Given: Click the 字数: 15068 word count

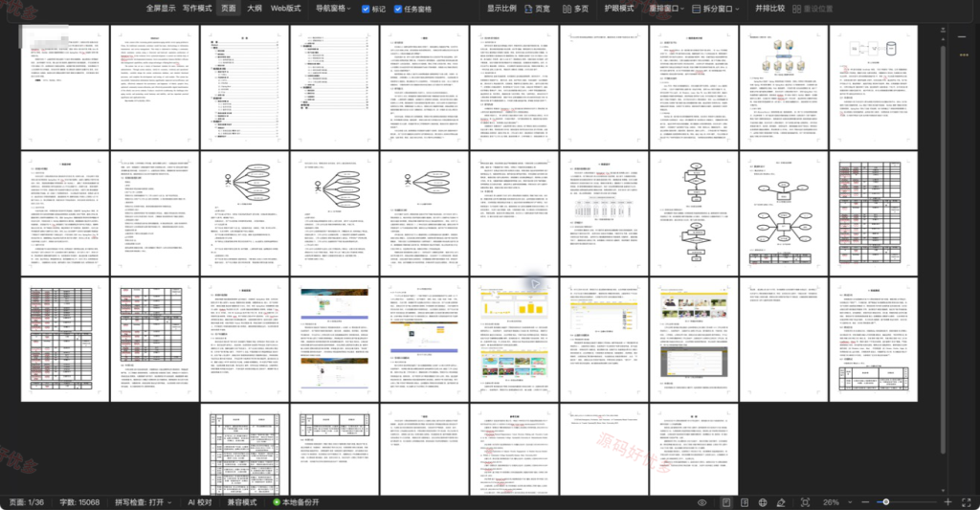Looking at the screenshot, I should pyautogui.click(x=79, y=502).
